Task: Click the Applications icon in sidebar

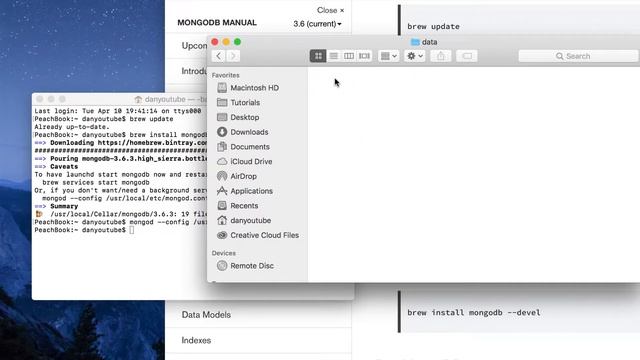Action: pyautogui.click(x=222, y=191)
